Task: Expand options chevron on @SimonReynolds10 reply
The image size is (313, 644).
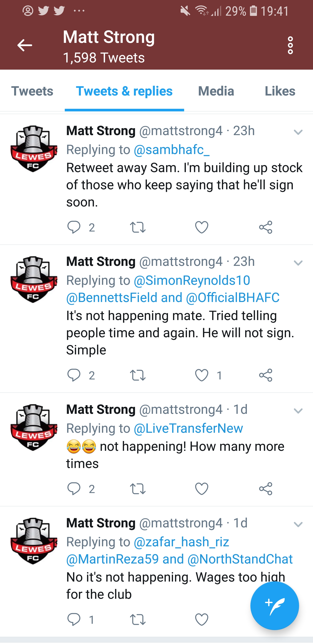Action: pyautogui.click(x=298, y=263)
